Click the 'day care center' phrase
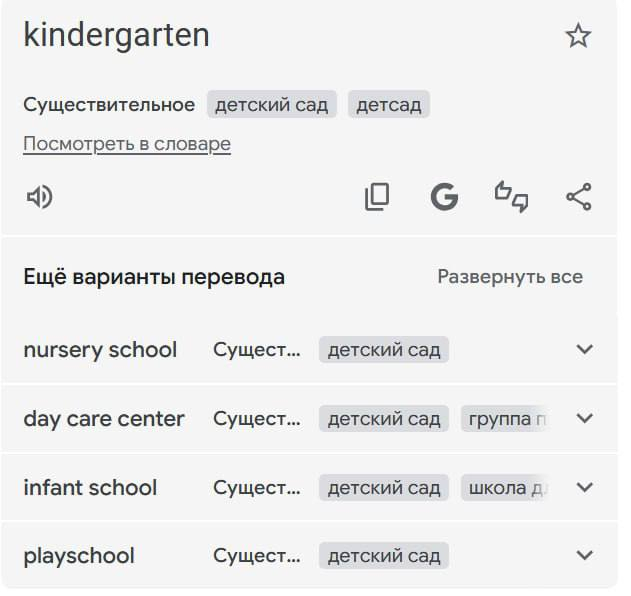Screen dimensions: 631x596 [104, 419]
